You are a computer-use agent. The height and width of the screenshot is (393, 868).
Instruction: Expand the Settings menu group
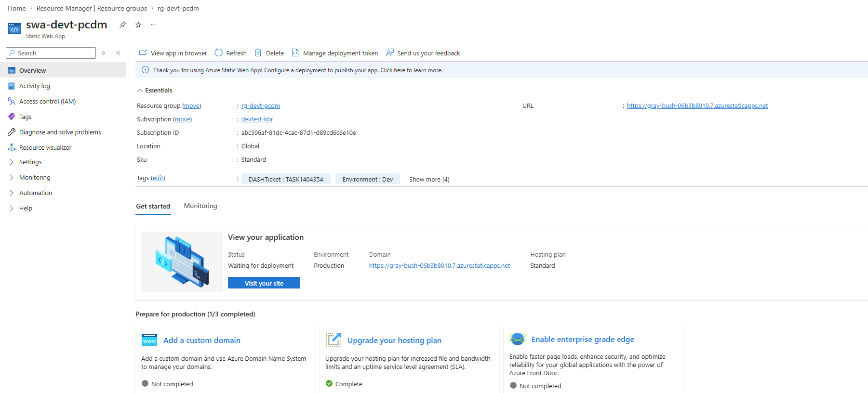(x=12, y=162)
